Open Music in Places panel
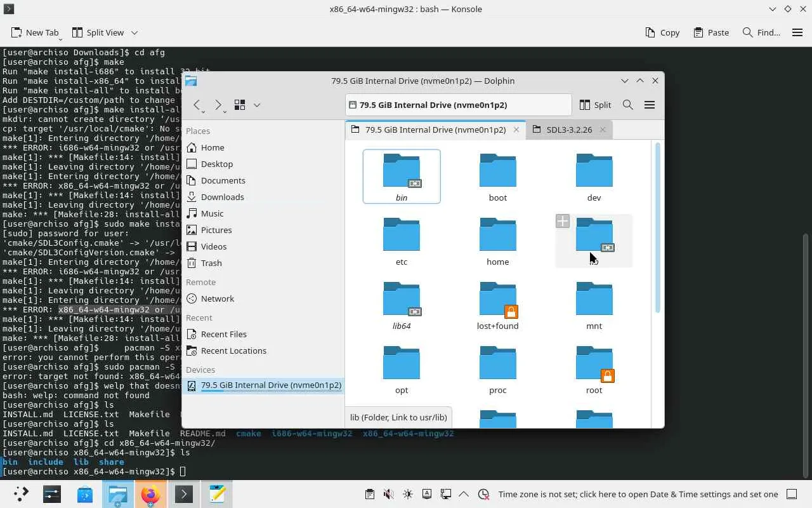Viewport: 812px width, 508px height. [x=263, y=213]
